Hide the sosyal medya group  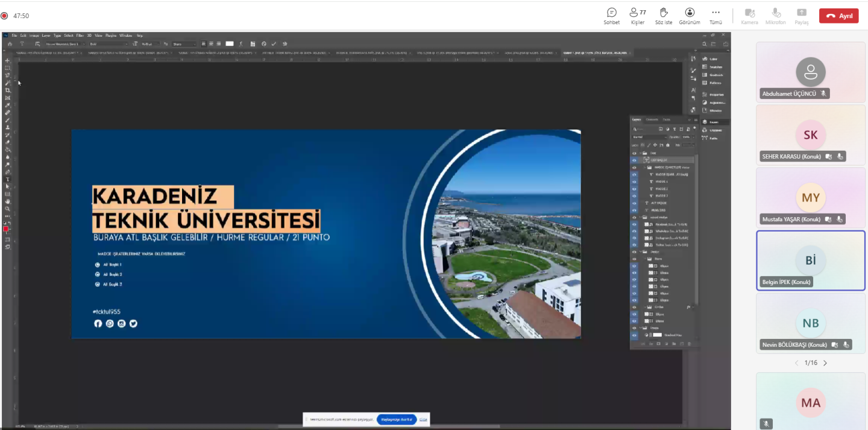(x=634, y=217)
